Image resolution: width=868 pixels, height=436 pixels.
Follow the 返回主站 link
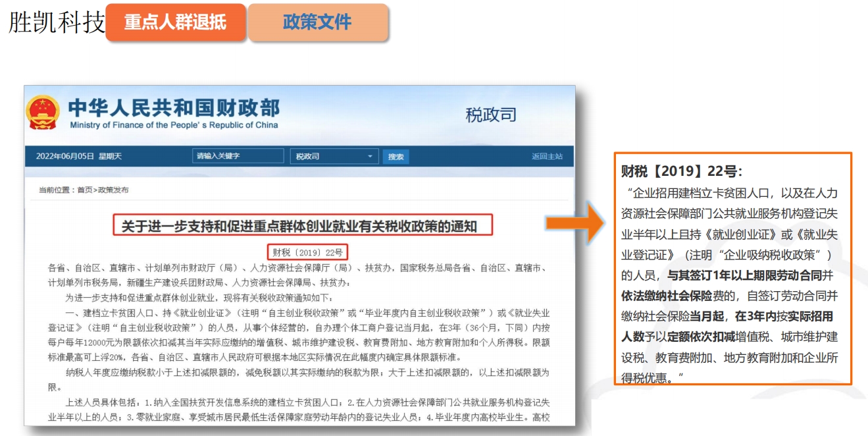(547, 156)
